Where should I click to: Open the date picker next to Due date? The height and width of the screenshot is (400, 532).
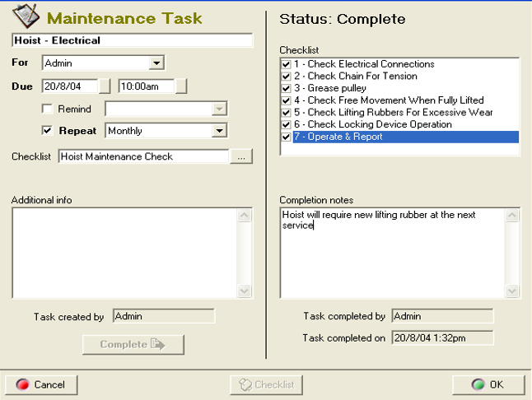[105, 86]
